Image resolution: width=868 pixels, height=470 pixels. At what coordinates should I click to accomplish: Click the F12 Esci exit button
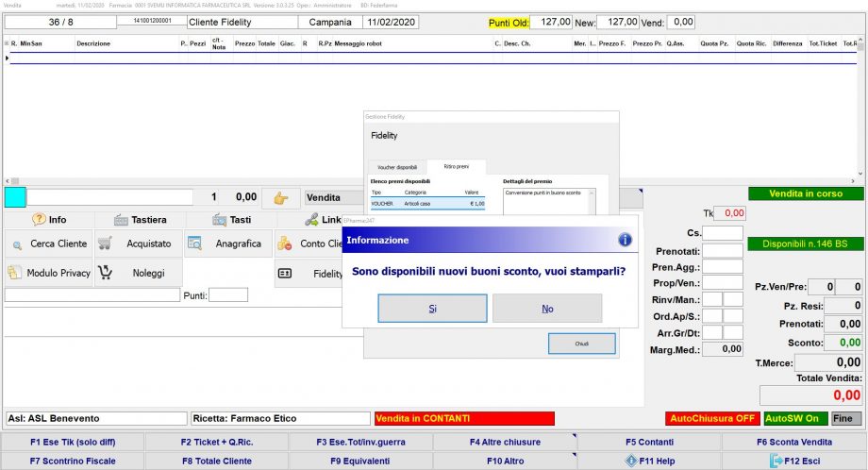click(794, 462)
